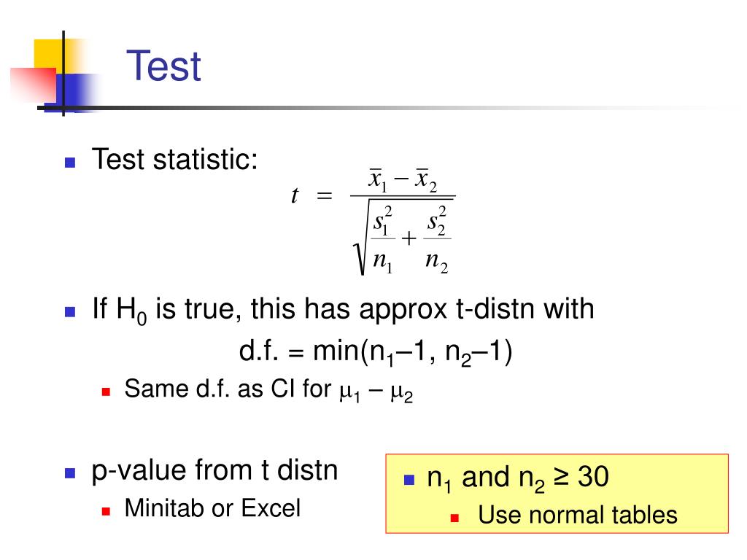This screenshot has width=747, height=560.
Task: Click the x-bar numerator of the formula
Action: pos(403,181)
